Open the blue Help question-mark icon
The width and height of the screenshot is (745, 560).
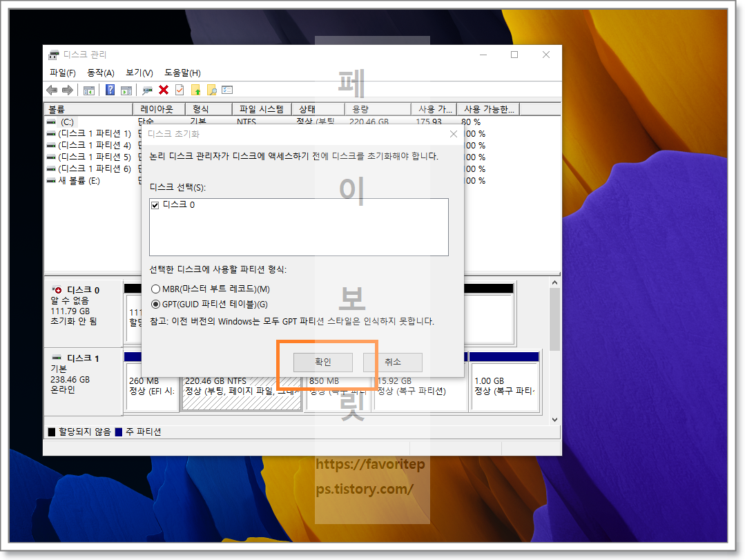click(x=110, y=90)
